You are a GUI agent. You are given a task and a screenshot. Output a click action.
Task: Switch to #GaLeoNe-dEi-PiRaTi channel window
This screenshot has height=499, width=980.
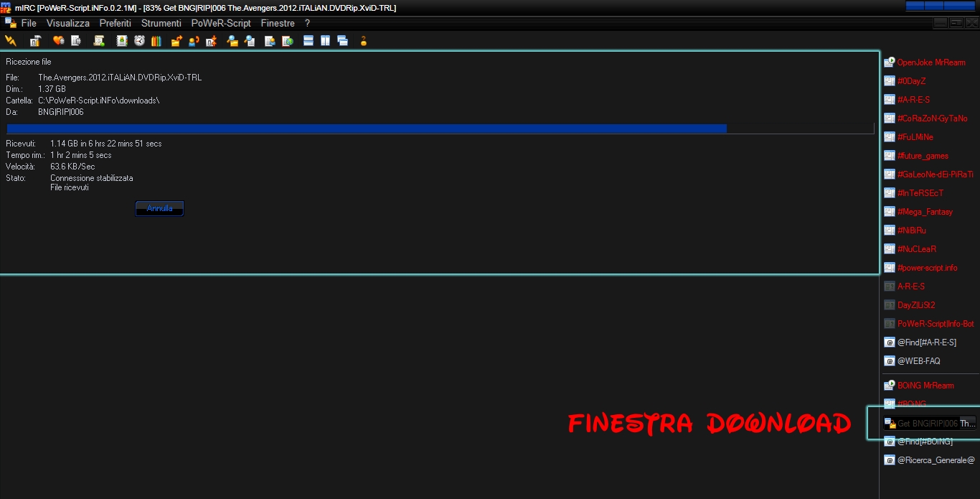click(930, 174)
